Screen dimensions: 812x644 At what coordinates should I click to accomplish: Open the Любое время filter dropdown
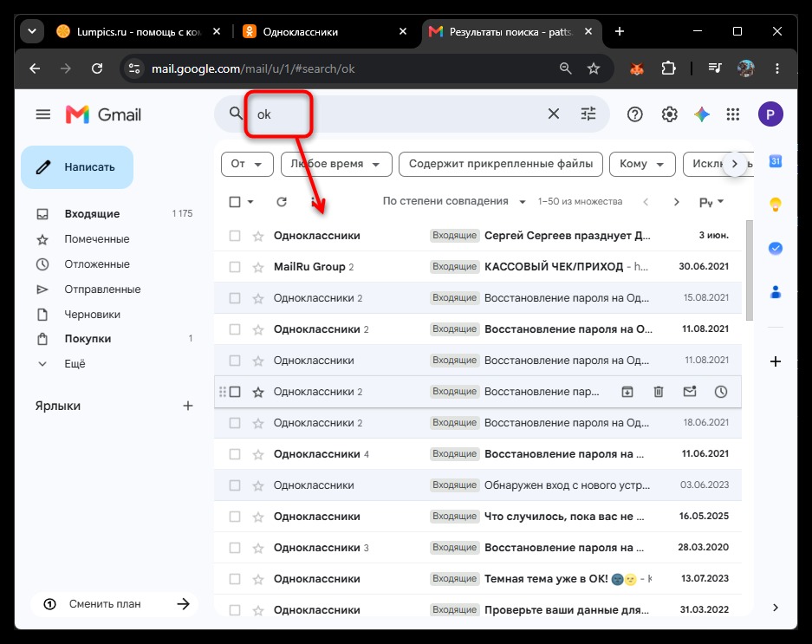click(336, 164)
